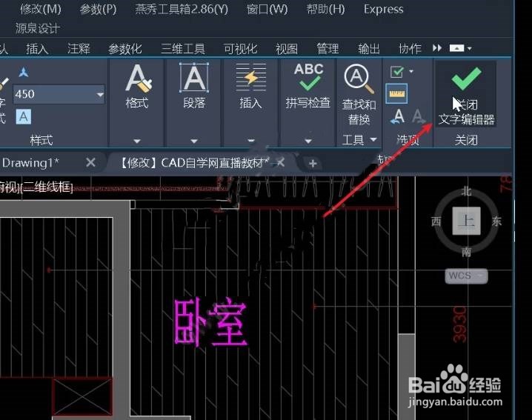This screenshot has width=532, height=420.
Task: Click the redo text edit icon
Action: click(x=419, y=116)
